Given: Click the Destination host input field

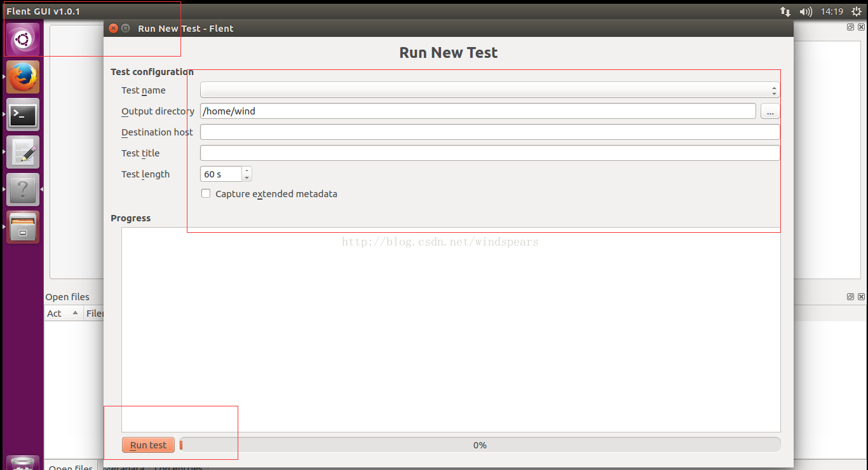Looking at the screenshot, I should (490, 132).
